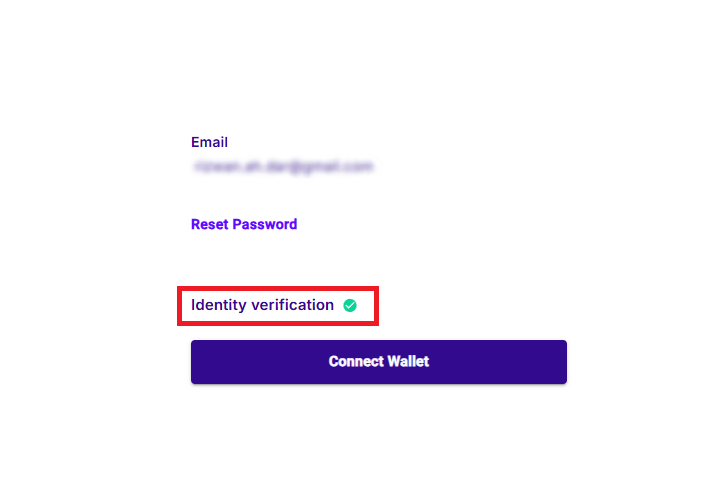Select the blurred email address text

point(283,166)
